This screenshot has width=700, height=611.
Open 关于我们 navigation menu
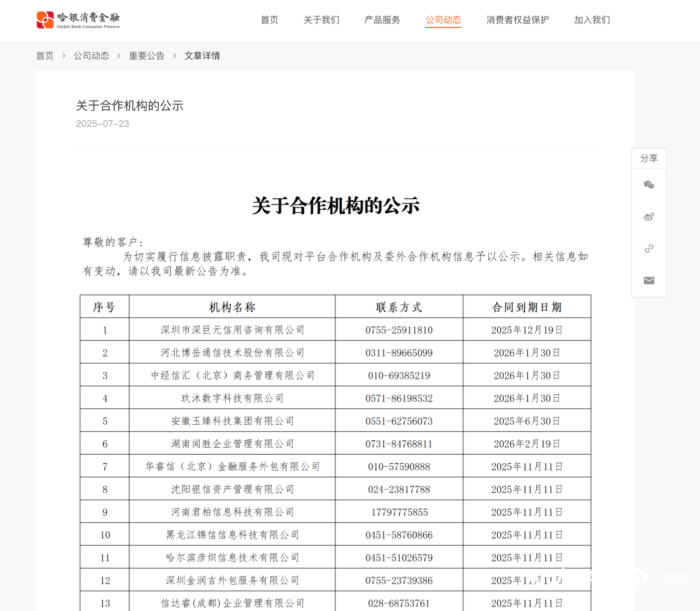[x=321, y=20]
